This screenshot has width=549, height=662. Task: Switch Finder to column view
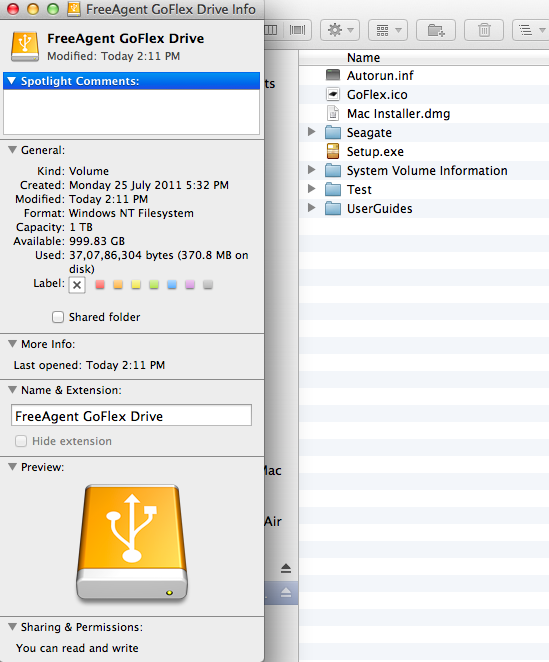tap(271, 30)
